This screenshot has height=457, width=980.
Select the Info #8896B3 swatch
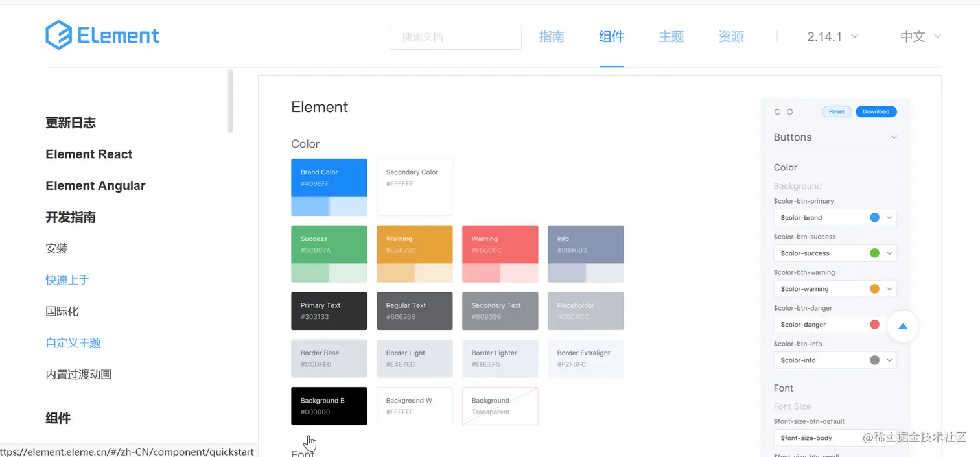tap(586, 254)
